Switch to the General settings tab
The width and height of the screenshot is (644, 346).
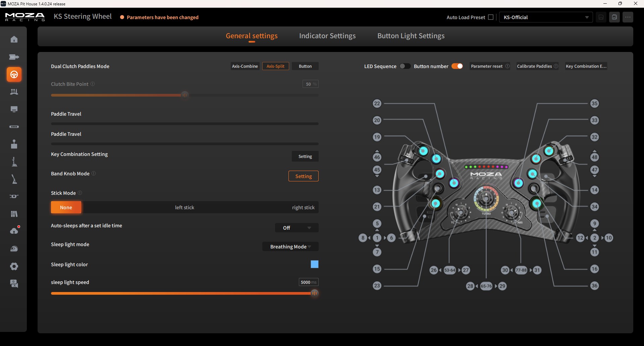[x=252, y=36]
